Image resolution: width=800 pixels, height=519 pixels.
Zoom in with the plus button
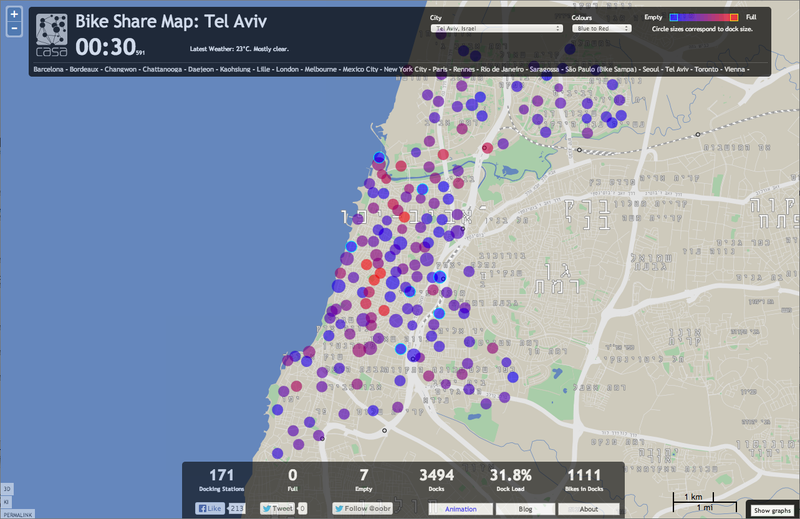pos(14,14)
